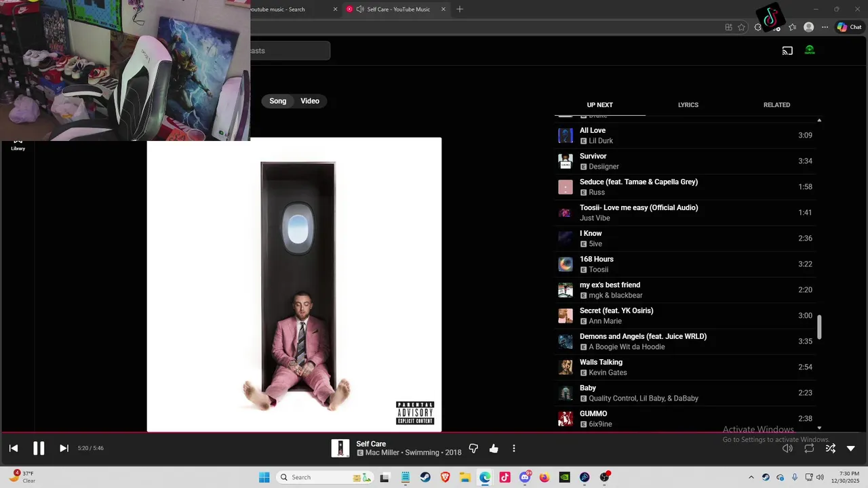868x488 pixels.
Task: Skip to the next track
Action: point(64,448)
